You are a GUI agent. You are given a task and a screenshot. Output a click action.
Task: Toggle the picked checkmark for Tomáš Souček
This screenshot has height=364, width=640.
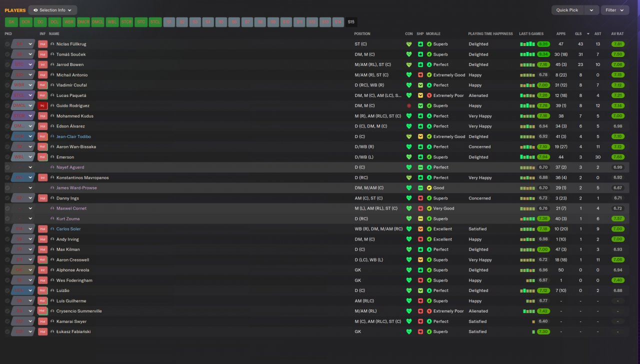tap(7, 54)
